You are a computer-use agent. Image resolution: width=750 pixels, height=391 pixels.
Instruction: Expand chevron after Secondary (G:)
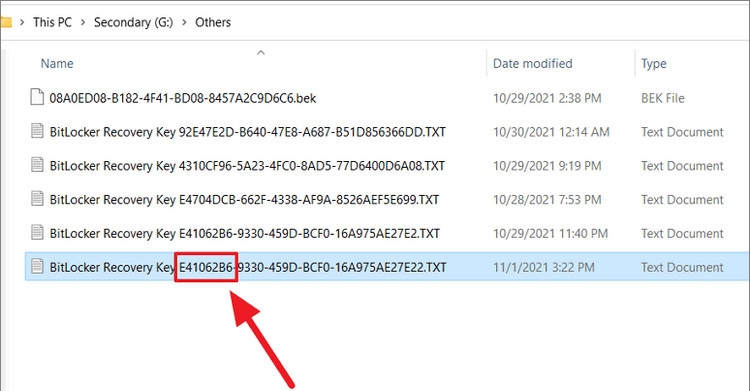click(184, 22)
